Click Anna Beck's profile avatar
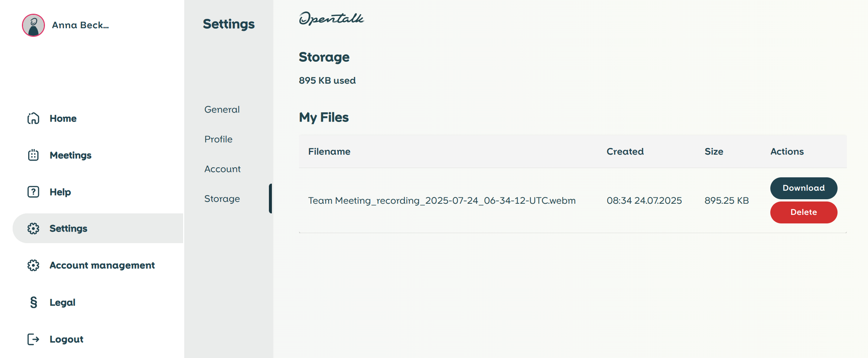 (33, 25)
